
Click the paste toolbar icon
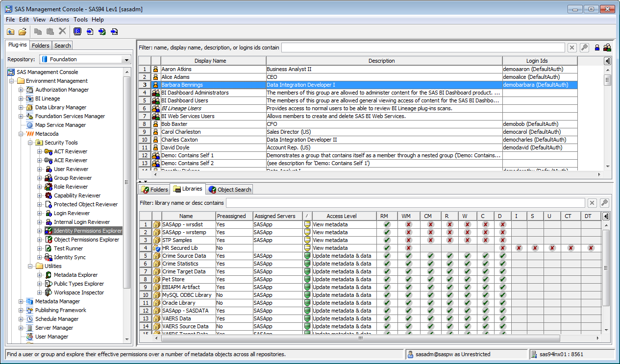[x=50, y=31]
